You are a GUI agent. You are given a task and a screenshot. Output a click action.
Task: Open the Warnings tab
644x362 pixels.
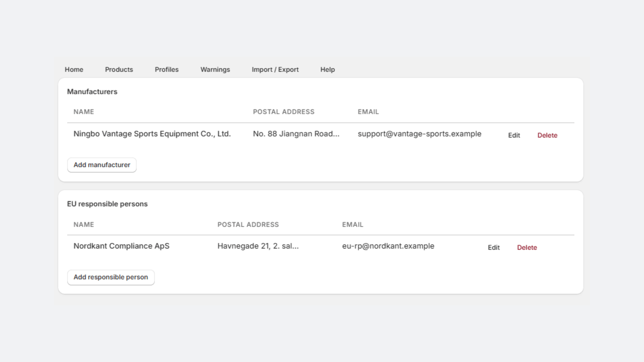[215, 70]
